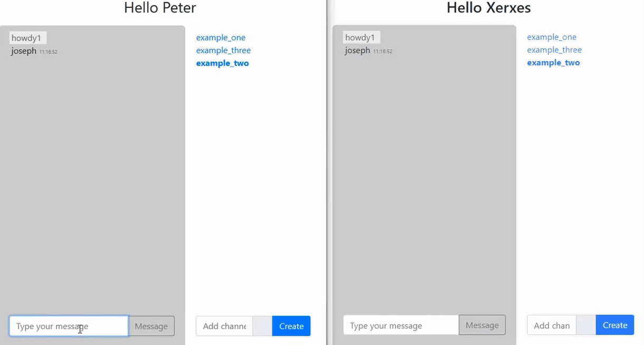The image size is (644, 345).
Task: Click Create channel button in Xerxes's window
Action: click(615, 325)
